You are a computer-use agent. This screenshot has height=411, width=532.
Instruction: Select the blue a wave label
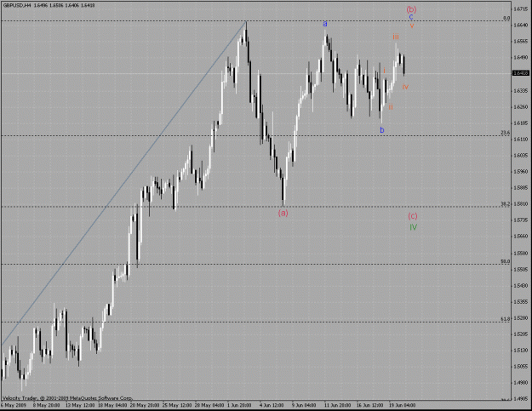tap(324, 24)
